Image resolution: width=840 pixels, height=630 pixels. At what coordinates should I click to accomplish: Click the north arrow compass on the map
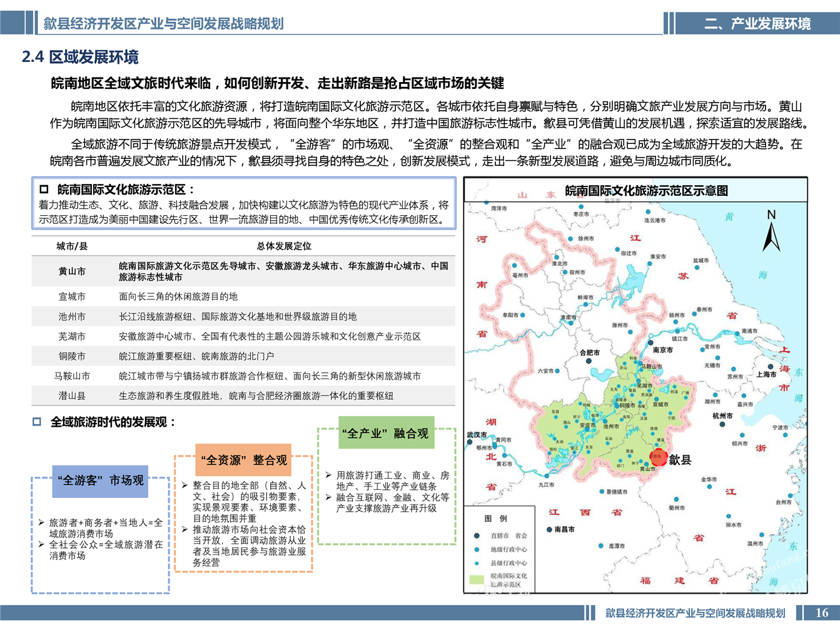click(771, 231)
